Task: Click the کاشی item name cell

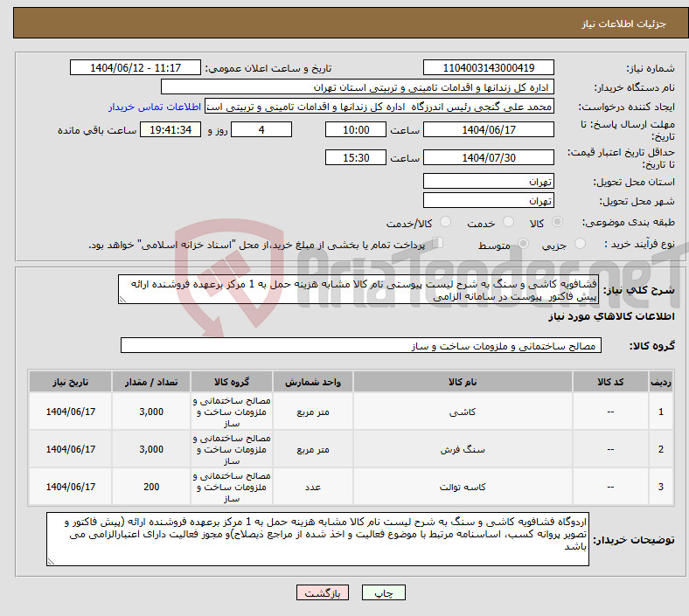Action: click(x=463, y=412)
